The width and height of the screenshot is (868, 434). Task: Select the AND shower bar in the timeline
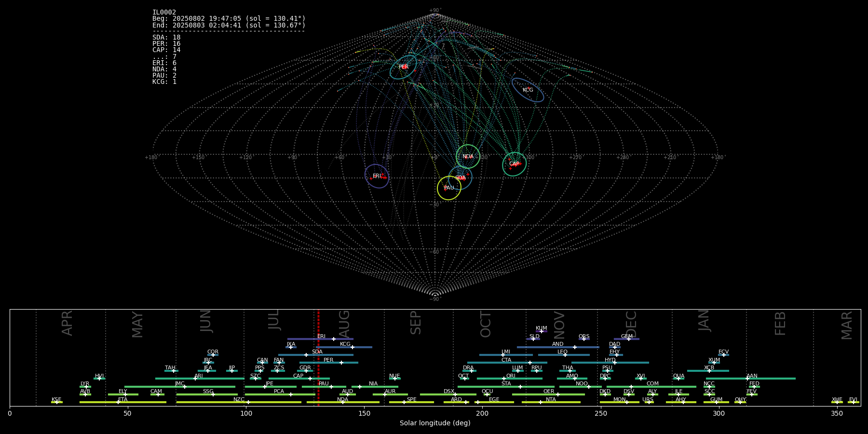click(558, 347)
